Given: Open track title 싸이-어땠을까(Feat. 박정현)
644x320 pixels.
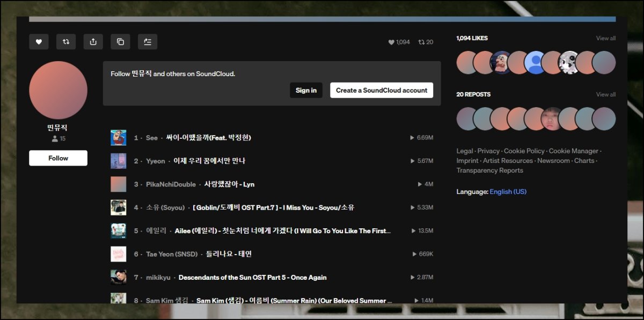Looking at the screenshot, I should 209,138.
